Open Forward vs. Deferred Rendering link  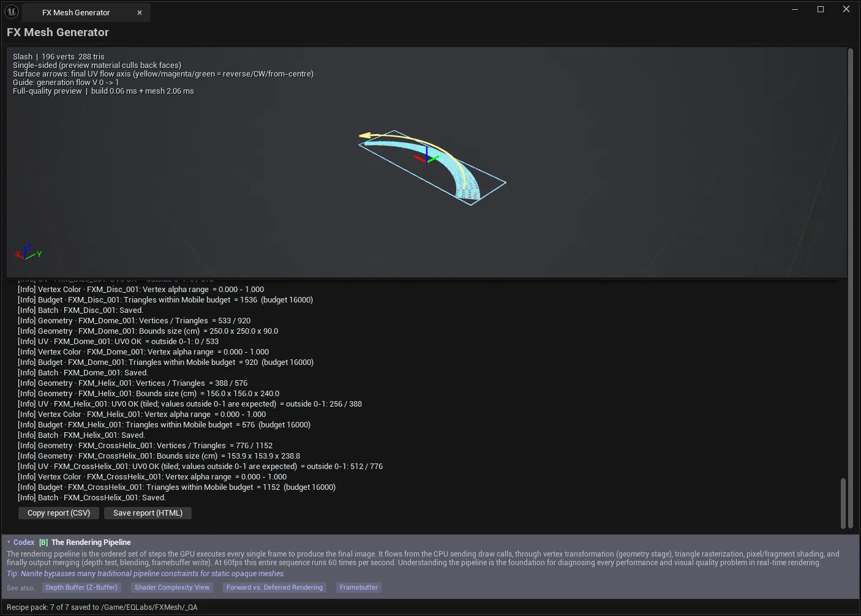274,587
